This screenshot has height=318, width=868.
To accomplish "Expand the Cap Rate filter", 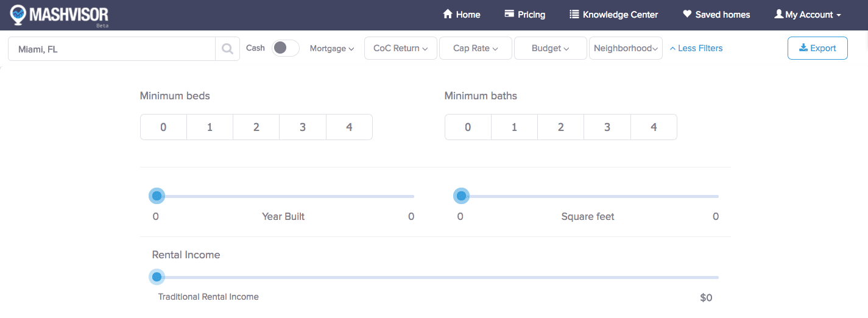I will (475, 48).
